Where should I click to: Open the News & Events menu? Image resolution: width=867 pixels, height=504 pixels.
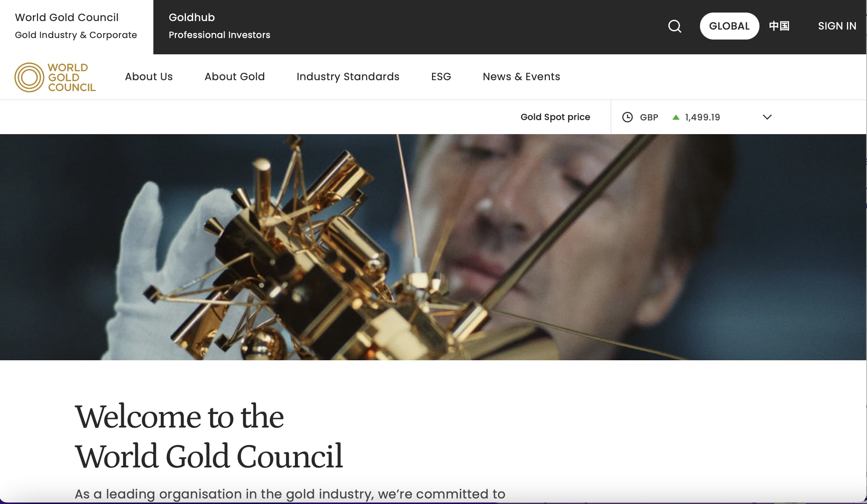click(521, 76)
